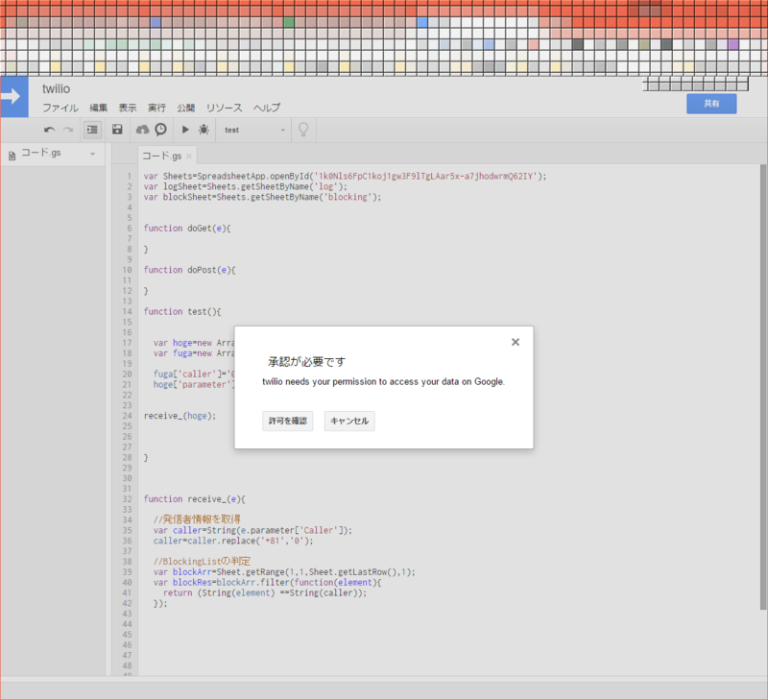The height and width of the screenshot is (700, 768).
Task: Redo the last edit
Action: pyautogui.click(x=68, y=130)
